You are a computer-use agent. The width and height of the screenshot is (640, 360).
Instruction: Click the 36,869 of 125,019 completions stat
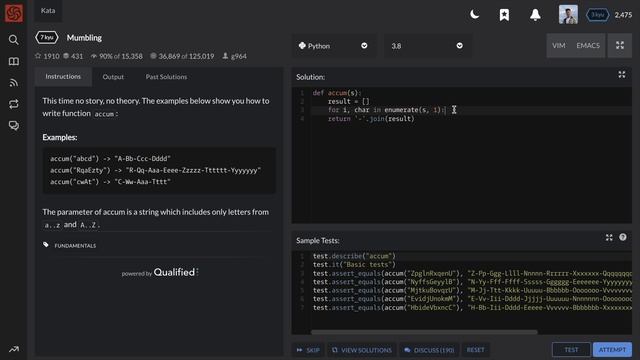pos(182,56)
